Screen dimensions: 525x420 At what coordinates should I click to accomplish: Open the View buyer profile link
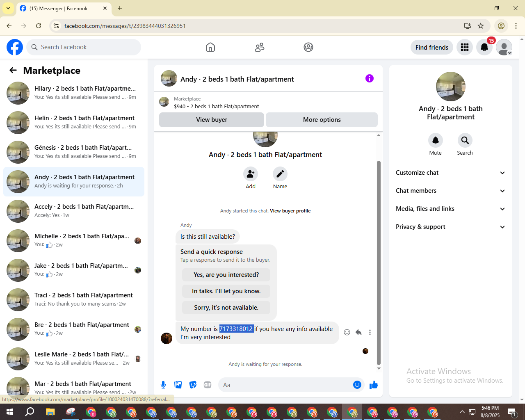click(x=290, y=211)
